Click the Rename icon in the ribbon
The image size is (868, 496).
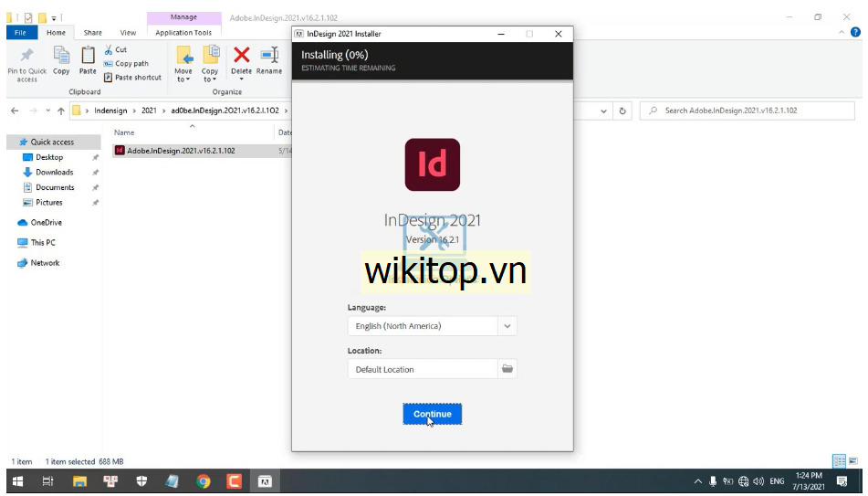click(269, 60)
